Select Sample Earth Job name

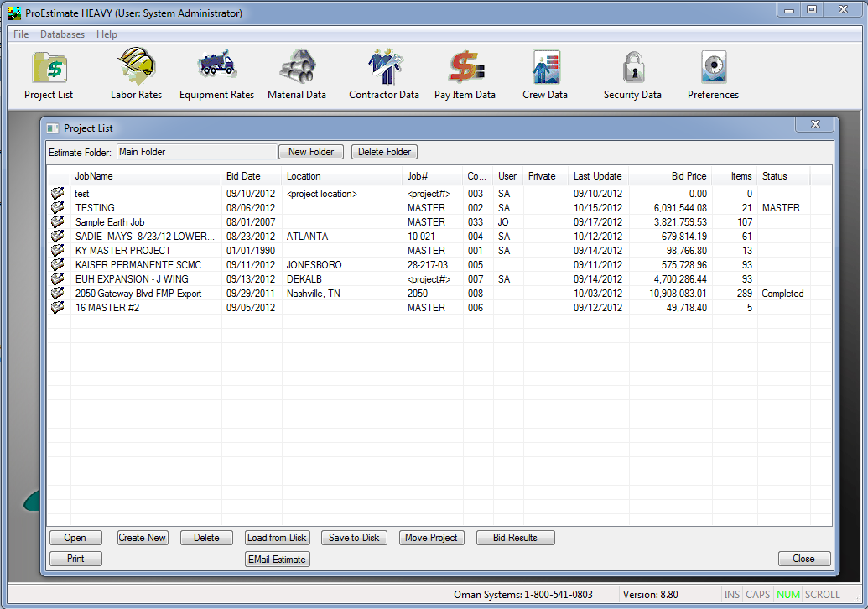(x=110, y=222)
